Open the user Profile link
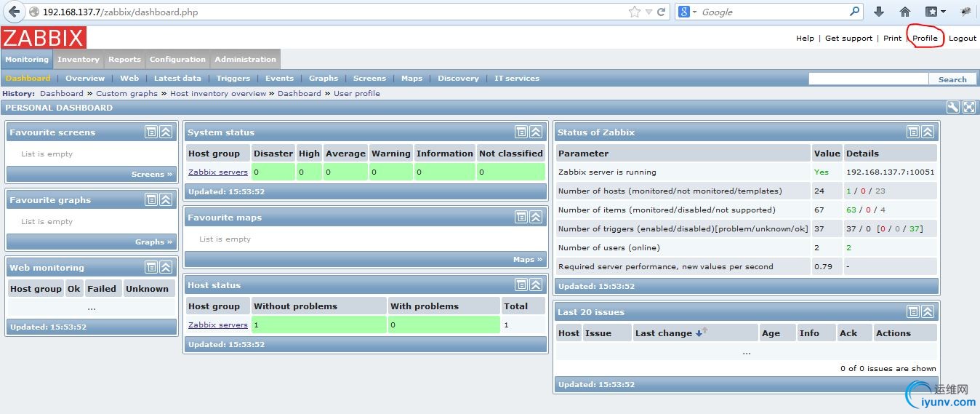This screenshot has width=980, height=414. tap(925, 39)
